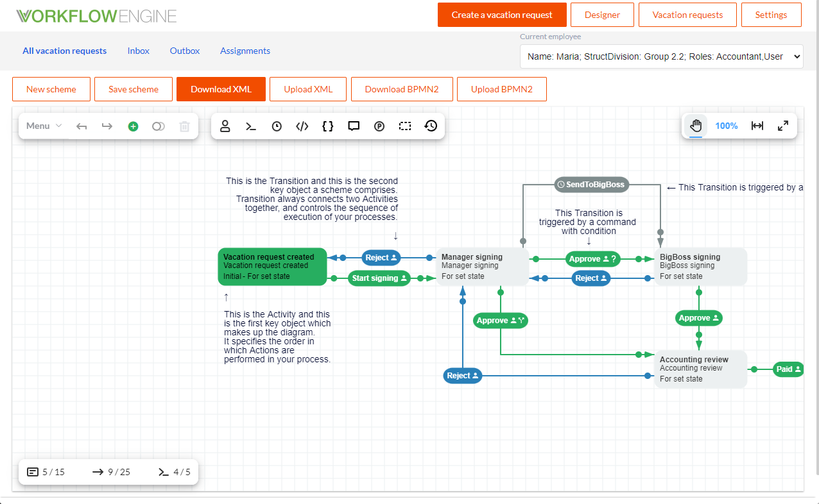
Task: Switch to the Inbox tab
Action: [139, 51]
